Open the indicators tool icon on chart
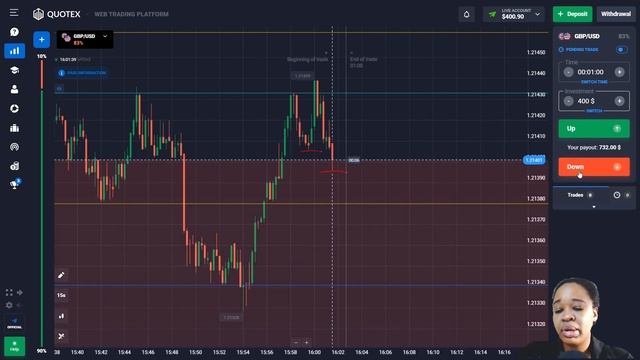This screenshot has height=360, width=640. pyautogui.click(x=61, y=336)
